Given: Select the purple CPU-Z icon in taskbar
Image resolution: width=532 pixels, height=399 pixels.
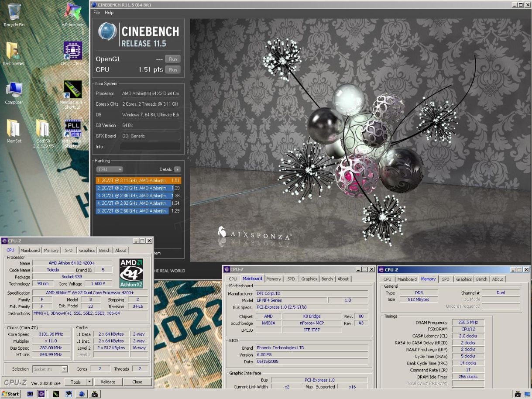Looking at the screenshot, I should (x=41, y=394).
